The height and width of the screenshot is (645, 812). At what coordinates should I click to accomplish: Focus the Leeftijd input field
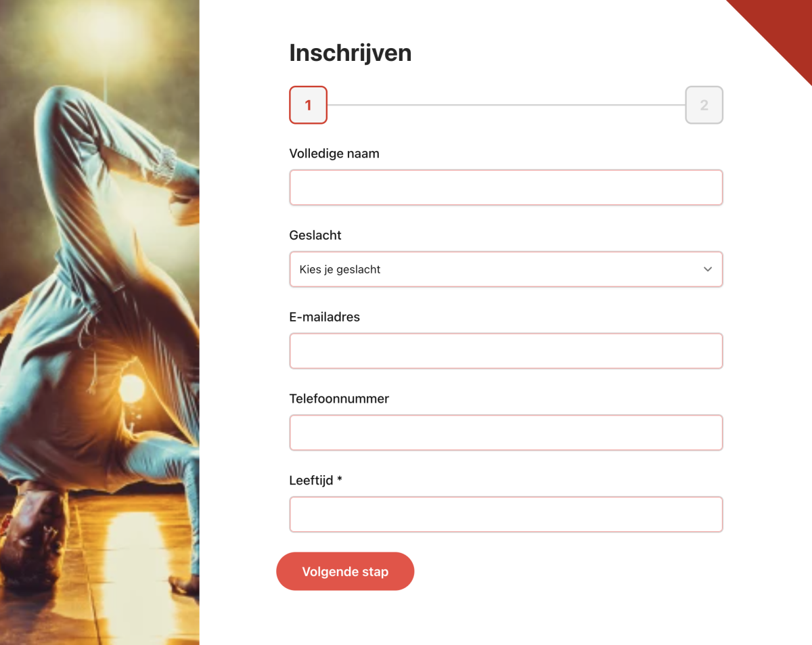tap(506, 514)
